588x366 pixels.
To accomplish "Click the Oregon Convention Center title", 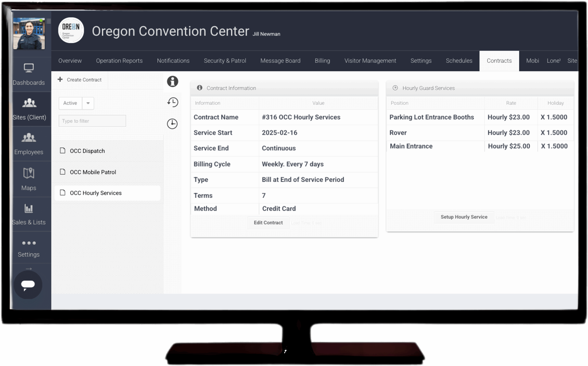I will tap(171, 31).
